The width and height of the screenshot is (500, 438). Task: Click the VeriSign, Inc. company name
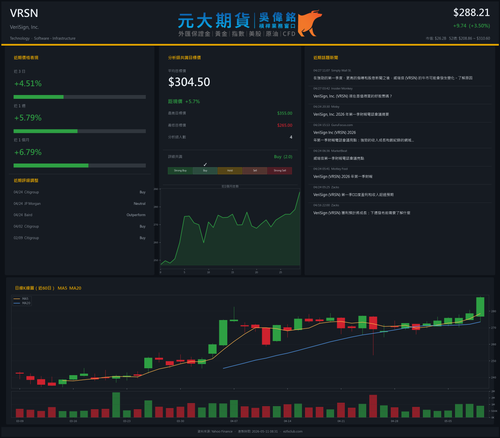pos(24,27)
